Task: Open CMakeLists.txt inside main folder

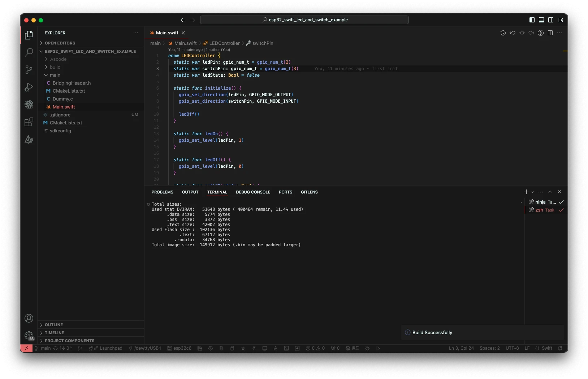Action: coord(69,91)
